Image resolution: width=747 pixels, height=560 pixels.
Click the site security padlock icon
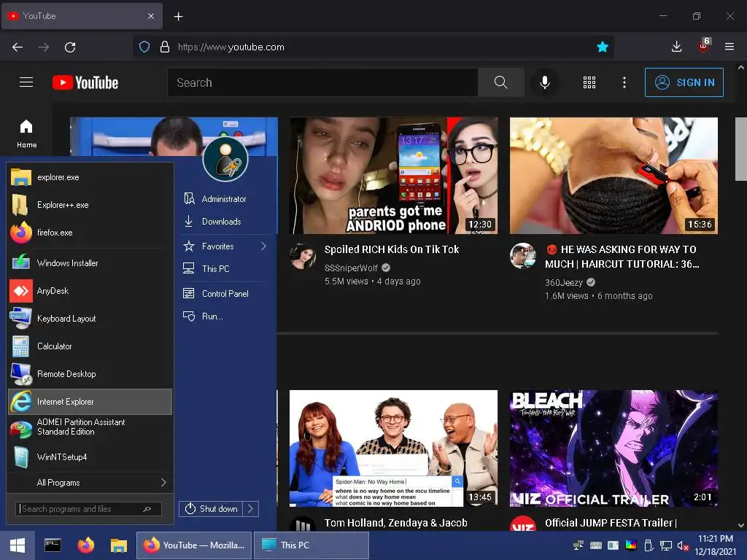[165, 47]
